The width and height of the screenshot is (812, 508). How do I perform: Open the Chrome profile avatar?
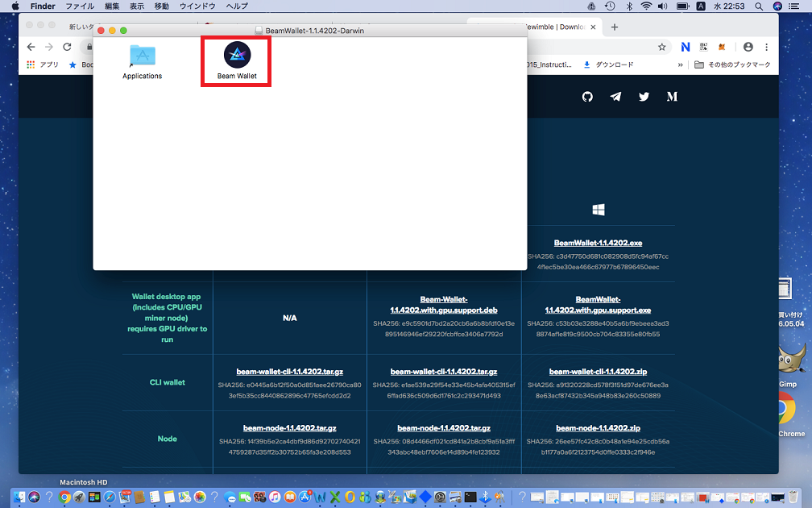click(748, 47)
